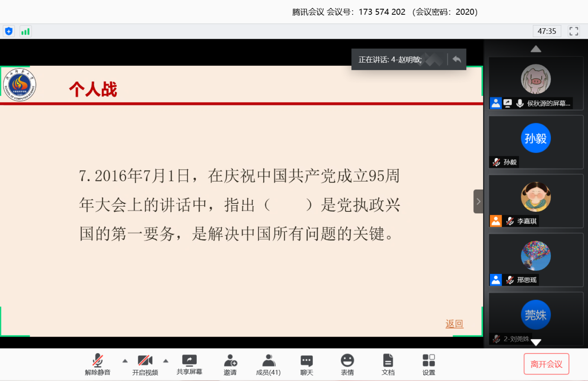Expand audio options arrow beside microphone
The width and height of the screenshot is (588, 381).
coord(125,361)
